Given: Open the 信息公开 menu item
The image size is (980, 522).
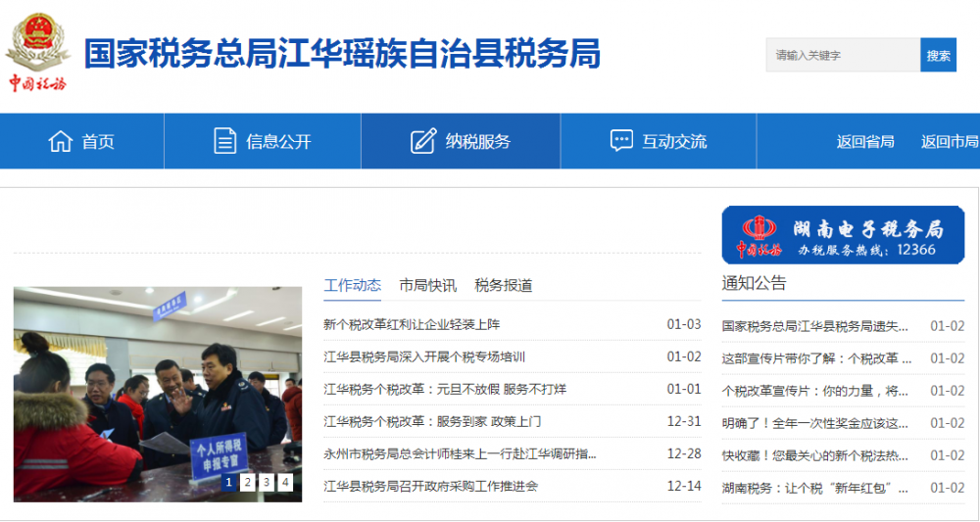Looking at the screenshot, I should [278, 142].
